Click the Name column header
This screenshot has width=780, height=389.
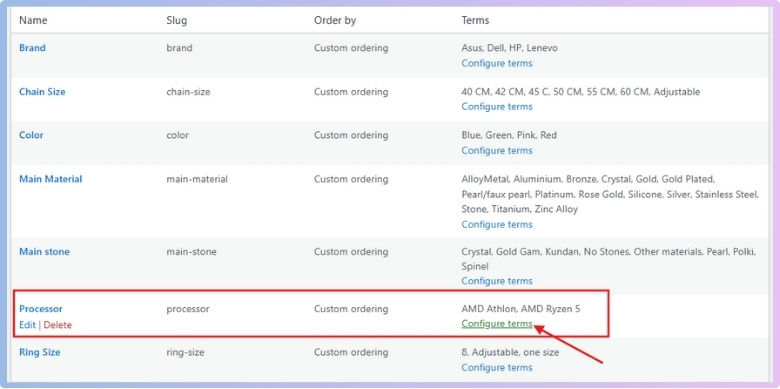pyautogui.click(x=33, y=20)
